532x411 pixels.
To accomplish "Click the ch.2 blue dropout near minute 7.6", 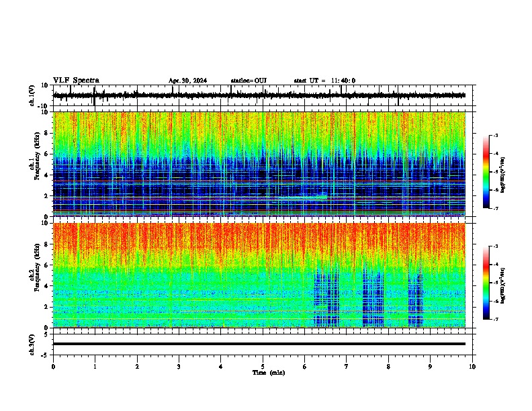I will (373, 297).
